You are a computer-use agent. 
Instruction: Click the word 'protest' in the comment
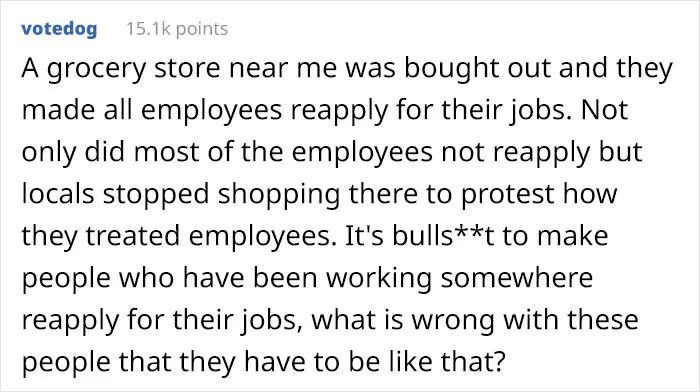pos(507,195)
